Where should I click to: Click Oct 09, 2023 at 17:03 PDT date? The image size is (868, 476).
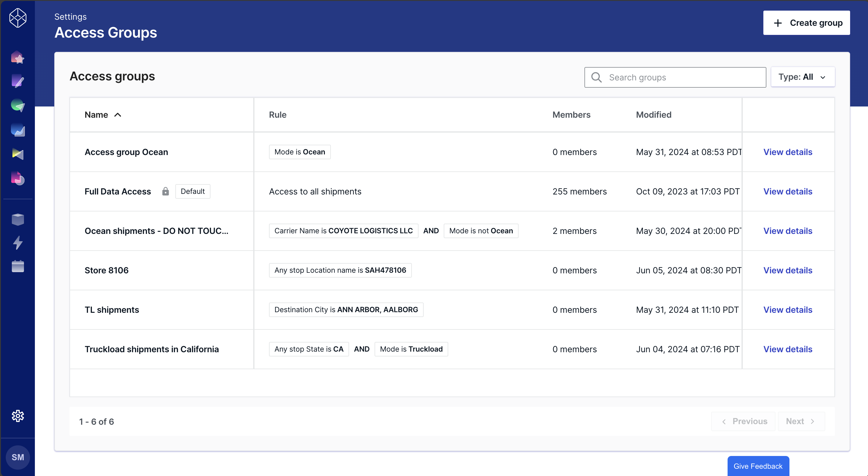[x=688, y=191]
